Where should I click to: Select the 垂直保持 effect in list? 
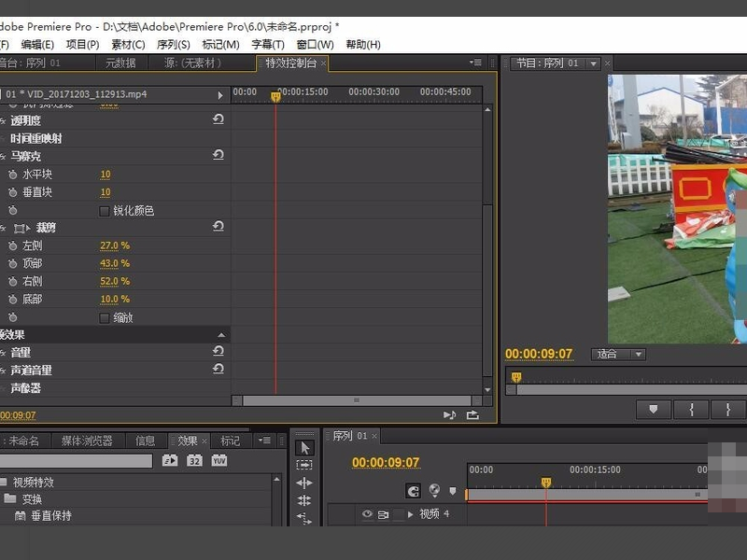pyautogui.click(x=51, y=516)
